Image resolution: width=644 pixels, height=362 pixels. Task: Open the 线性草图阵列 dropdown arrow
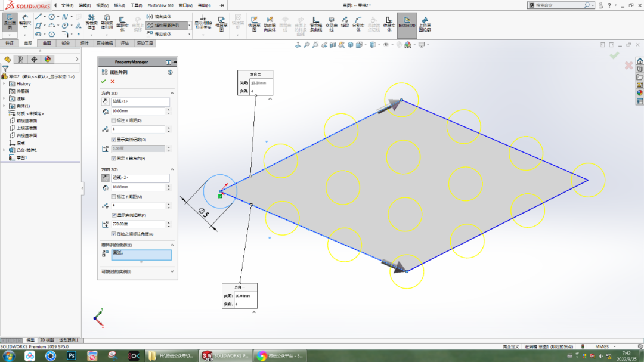pyautogui.click(x=190, y=26)
